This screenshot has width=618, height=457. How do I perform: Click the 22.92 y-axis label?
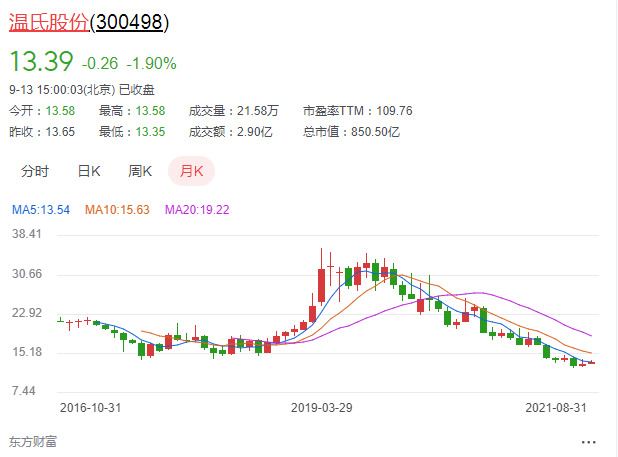pos(27,313)
